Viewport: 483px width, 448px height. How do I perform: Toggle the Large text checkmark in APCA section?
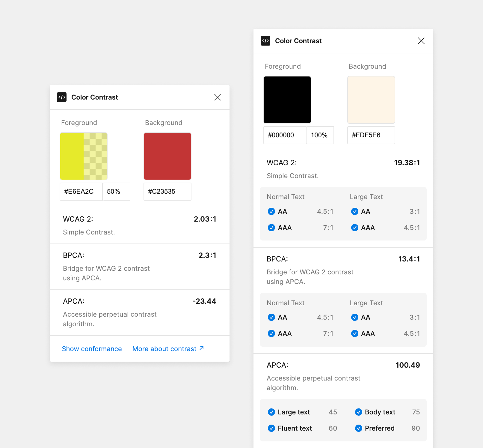tap(271, 412)
